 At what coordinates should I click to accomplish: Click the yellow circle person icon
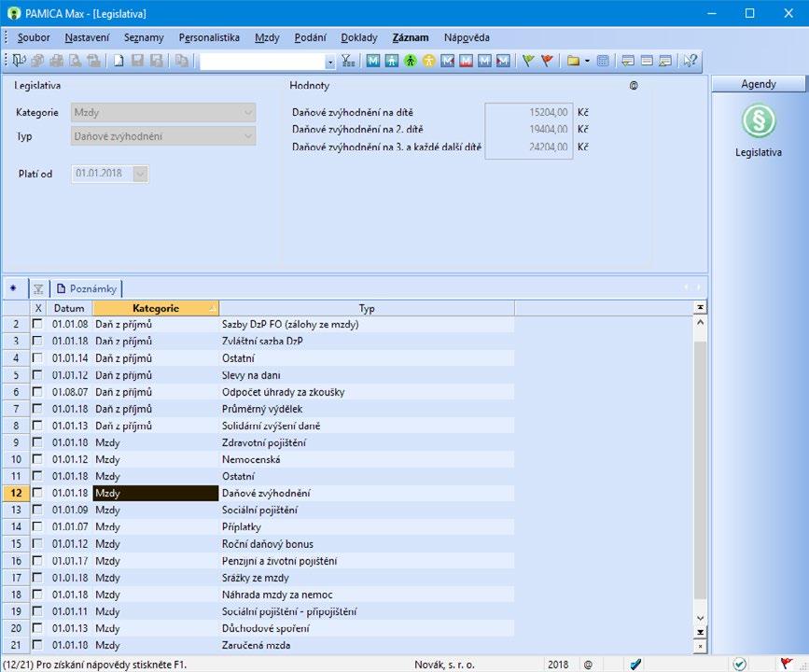tap(428, 61)
